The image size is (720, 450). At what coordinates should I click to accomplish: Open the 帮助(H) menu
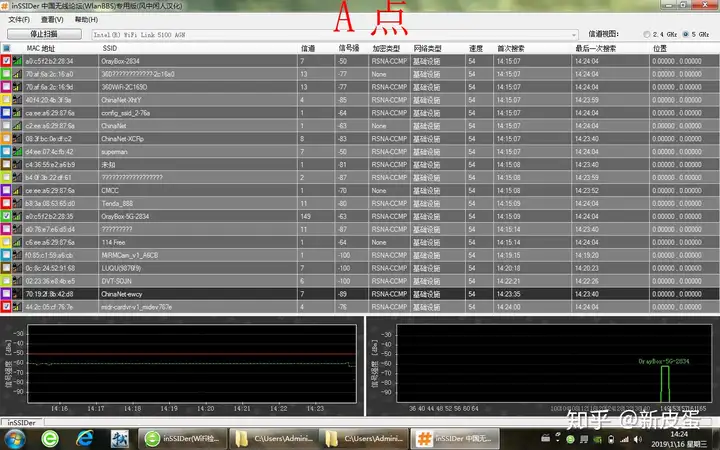point(86,19)
